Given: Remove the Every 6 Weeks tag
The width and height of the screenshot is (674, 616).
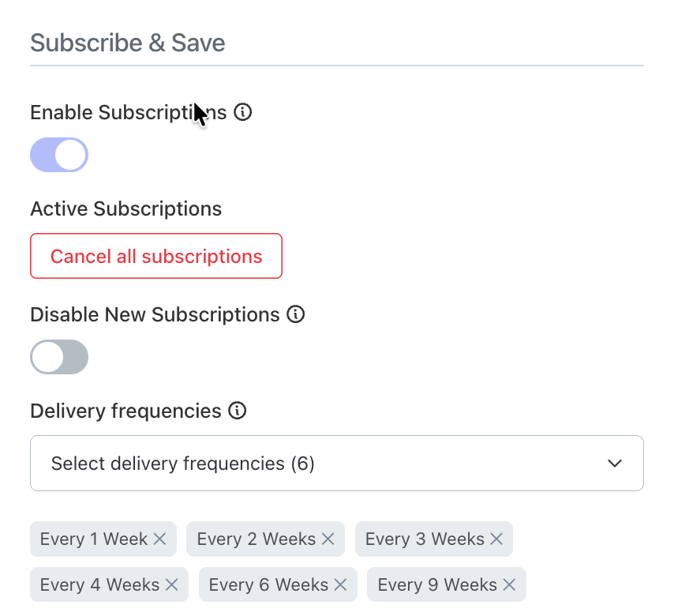Looking at the screenshot, I should 340,584.
